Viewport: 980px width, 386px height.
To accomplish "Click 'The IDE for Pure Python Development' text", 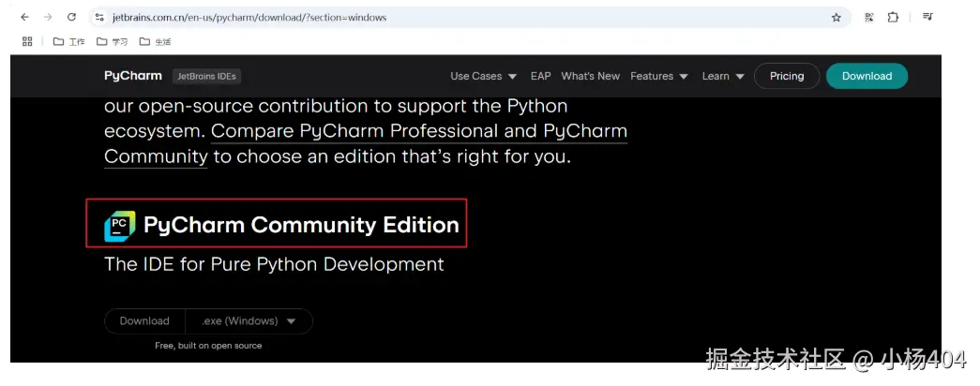I will pyautogui.click(x=274, y=264).
